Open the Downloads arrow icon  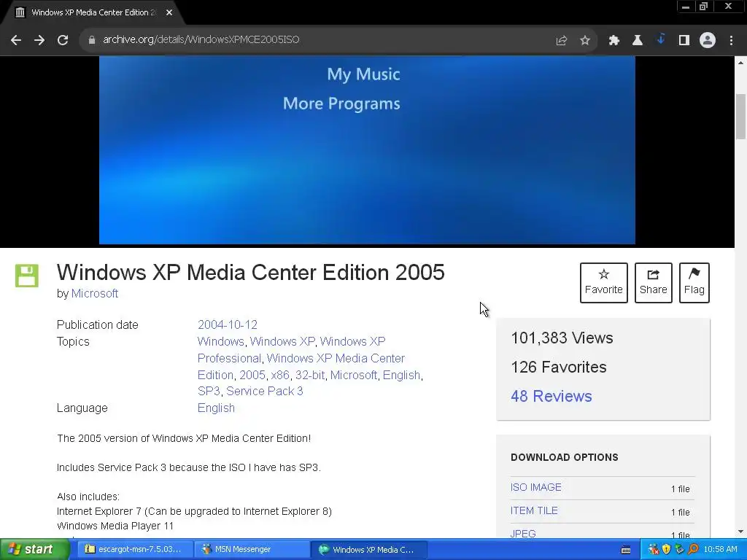point(660,39)
